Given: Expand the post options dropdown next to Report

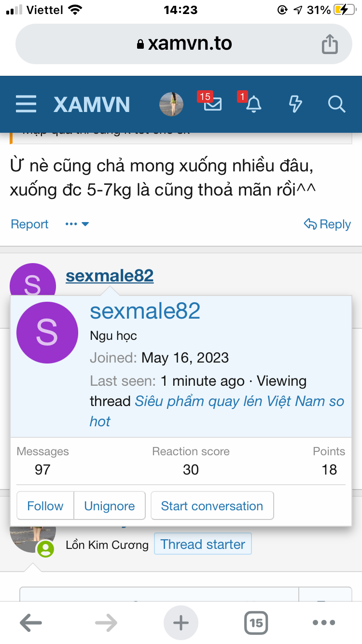Looking at the screenshot, I should [x=77, y=224].
